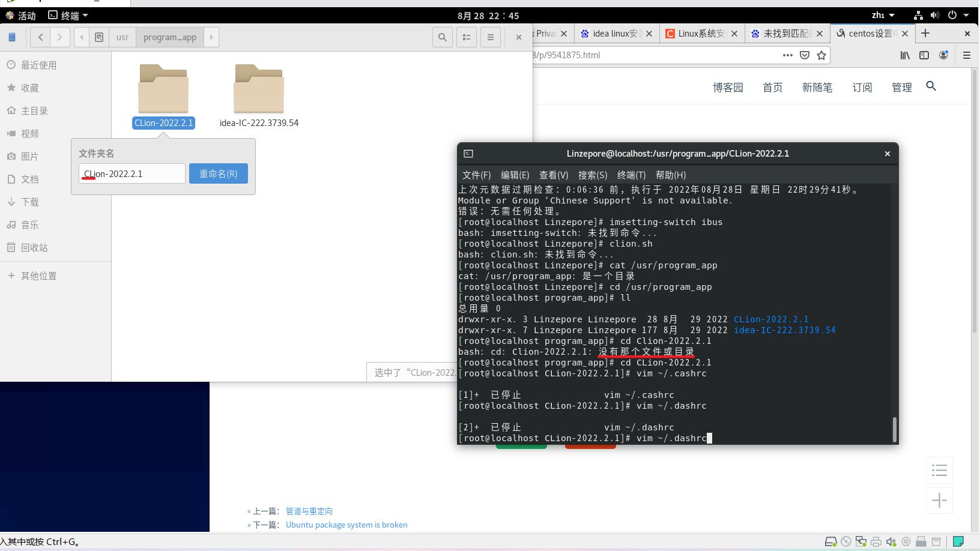Save page to Pocket in Firefox
Viewport: 980px width, 551px height.
[x=805, y=55]
